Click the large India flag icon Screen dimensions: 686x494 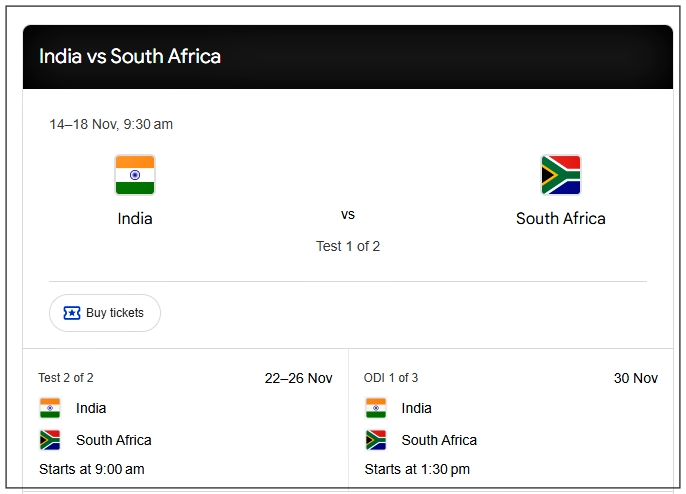coord(135,175)
